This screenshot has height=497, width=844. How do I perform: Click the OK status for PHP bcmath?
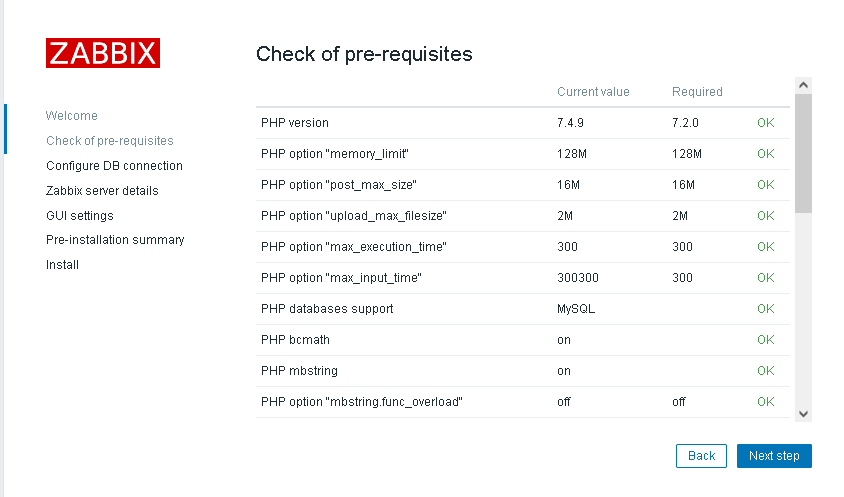(x=765, y=340)
